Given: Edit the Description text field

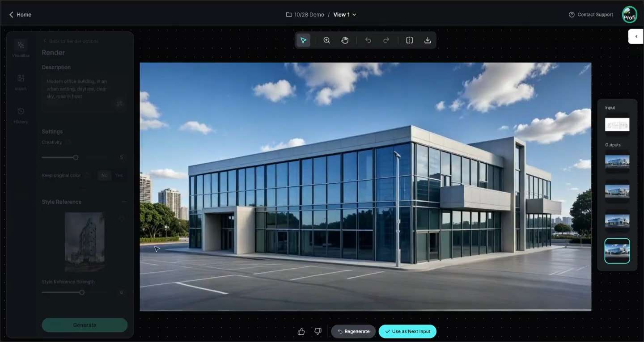Looking at the screenshot, I should 85,93.
